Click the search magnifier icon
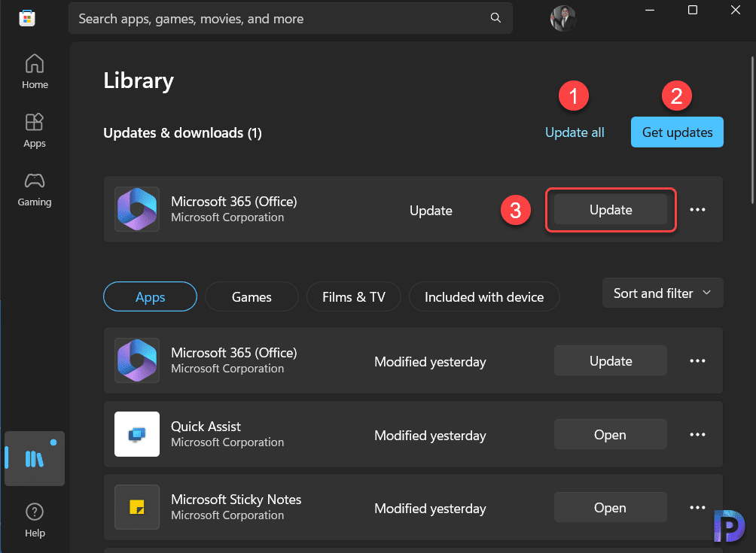This screenshot has width=756, height=553. coord(495,17)
